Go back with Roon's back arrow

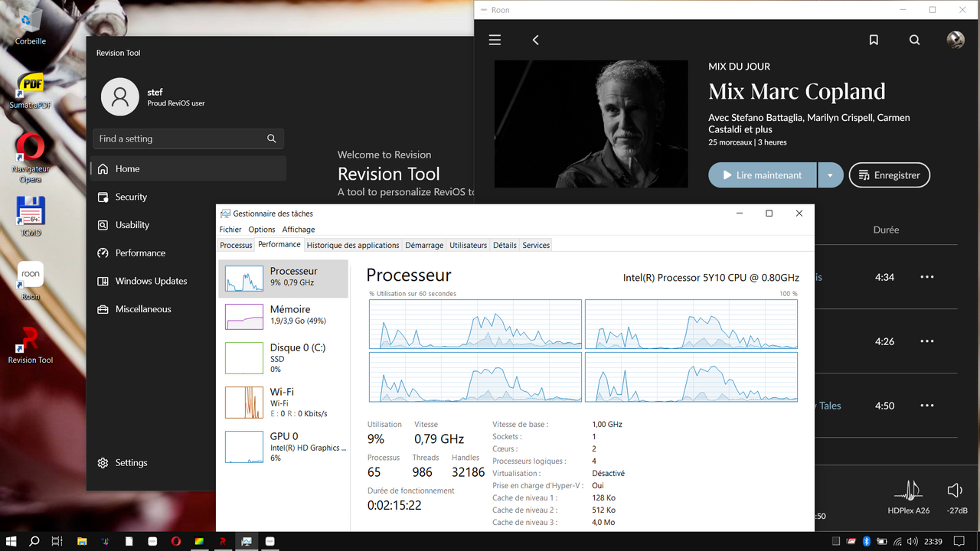(x=535, y=40)
